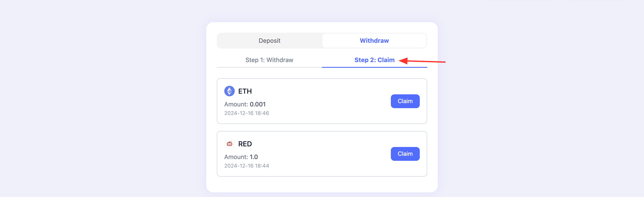Click the RED amount value 1.0
This screenshot has height=197, width=644.
(x=253, y=157)
